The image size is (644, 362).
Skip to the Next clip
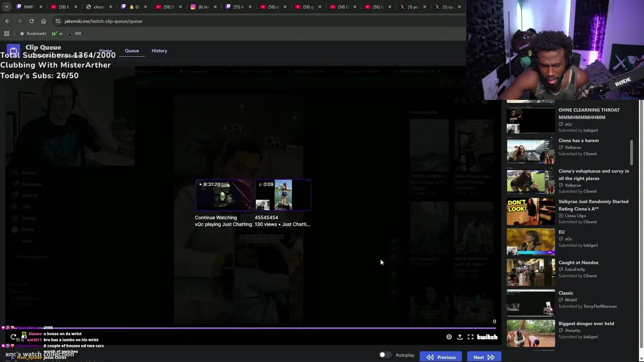(x=484, y=357)
